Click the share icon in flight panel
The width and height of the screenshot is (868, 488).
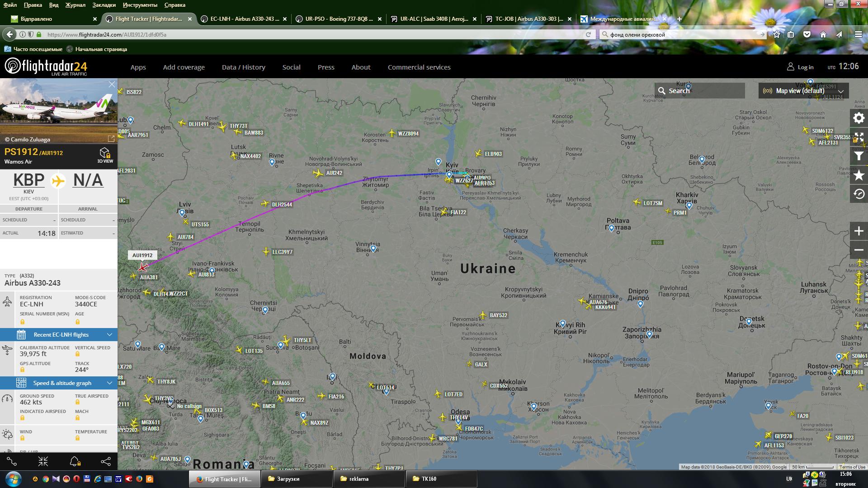coord(105,461)
